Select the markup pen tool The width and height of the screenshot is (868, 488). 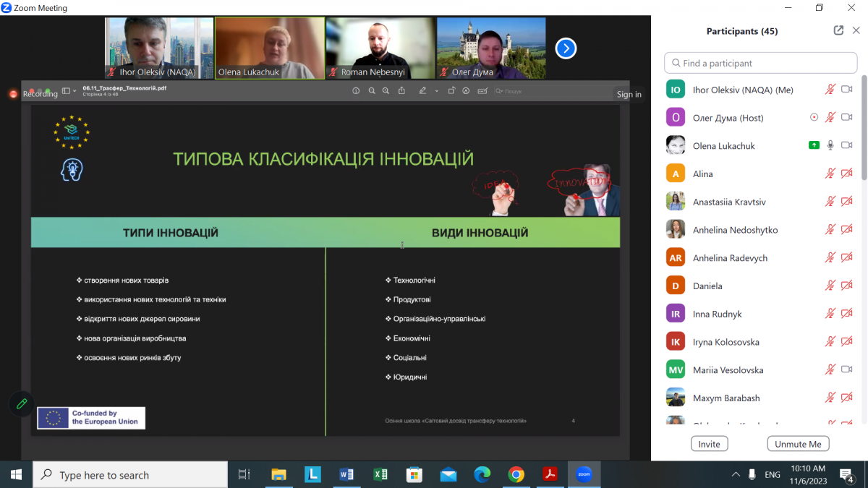tap(423, 90)
